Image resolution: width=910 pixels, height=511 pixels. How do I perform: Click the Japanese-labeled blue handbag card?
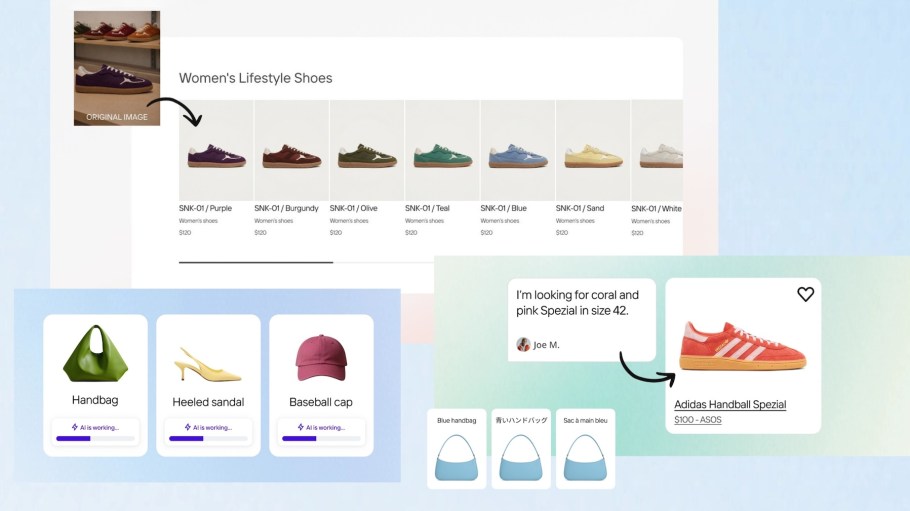(521, 449)
